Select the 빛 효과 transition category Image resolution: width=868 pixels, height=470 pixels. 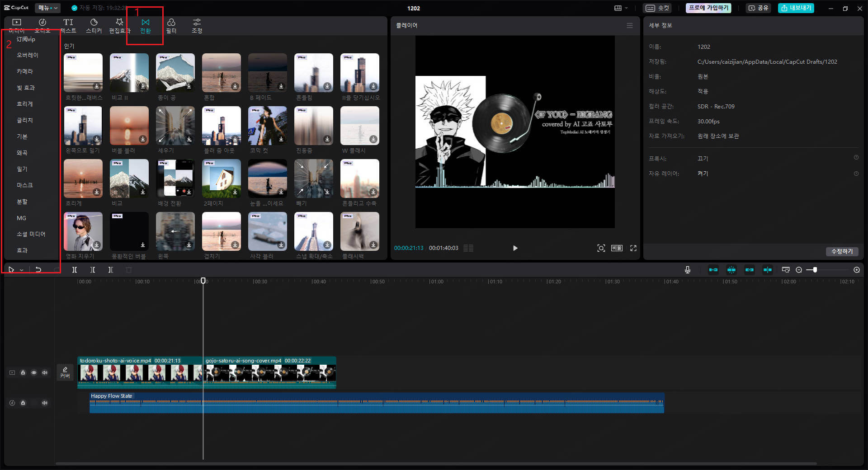click(x=26, y=88)
